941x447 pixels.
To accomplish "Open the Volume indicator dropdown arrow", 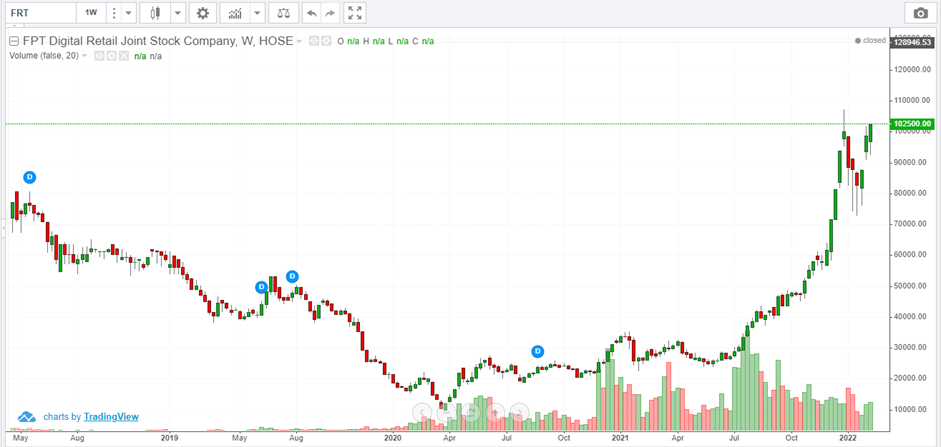I will click(x=85, y=56).
